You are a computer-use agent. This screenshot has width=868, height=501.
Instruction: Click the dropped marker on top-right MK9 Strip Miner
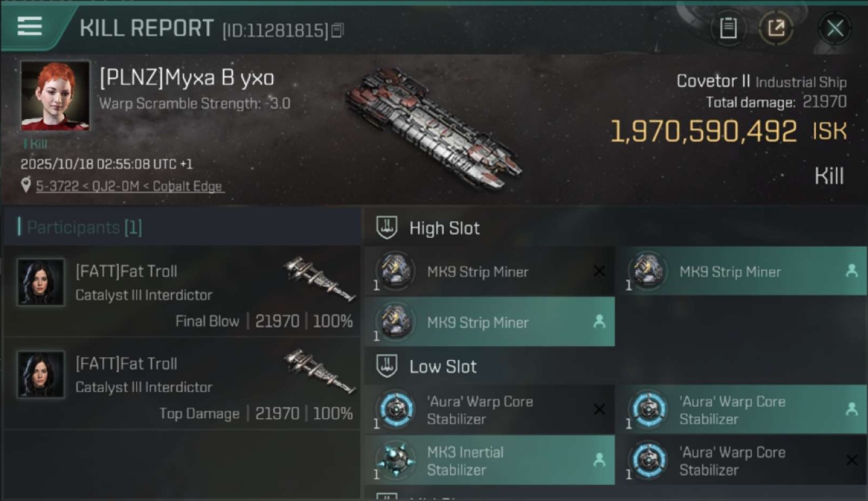pos(851,271)
